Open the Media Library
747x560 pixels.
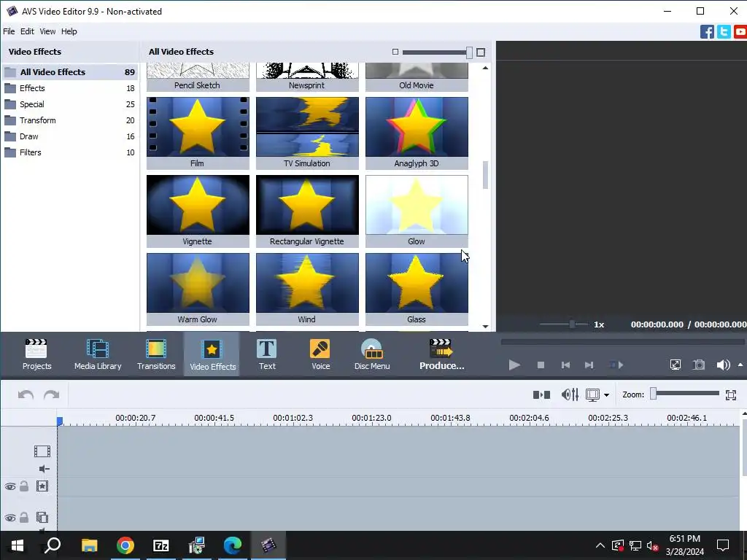click(98, 354)
